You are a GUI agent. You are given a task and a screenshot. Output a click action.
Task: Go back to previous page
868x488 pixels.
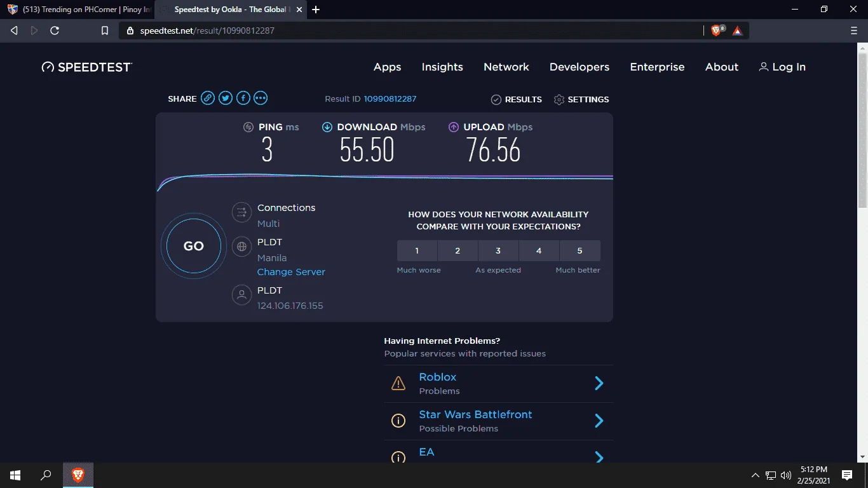[14, 30]
